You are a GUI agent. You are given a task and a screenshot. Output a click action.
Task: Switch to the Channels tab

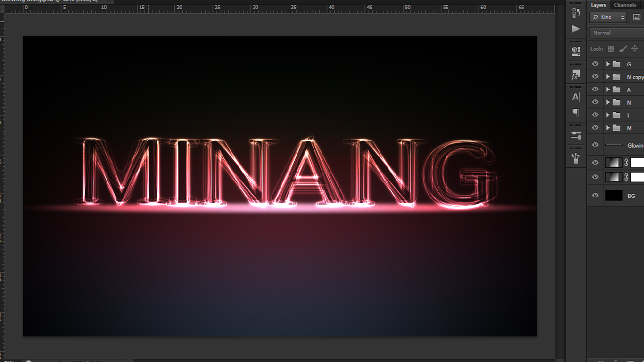625,5
